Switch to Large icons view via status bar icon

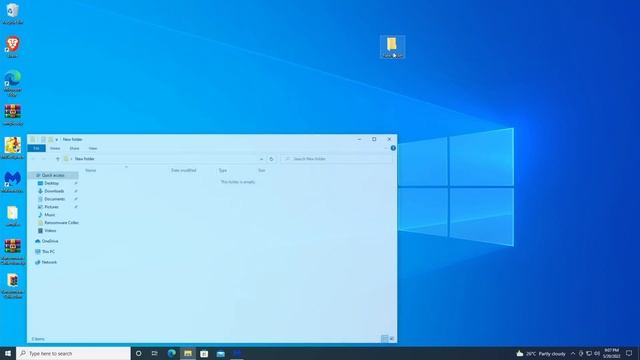(x=392, y=339)
